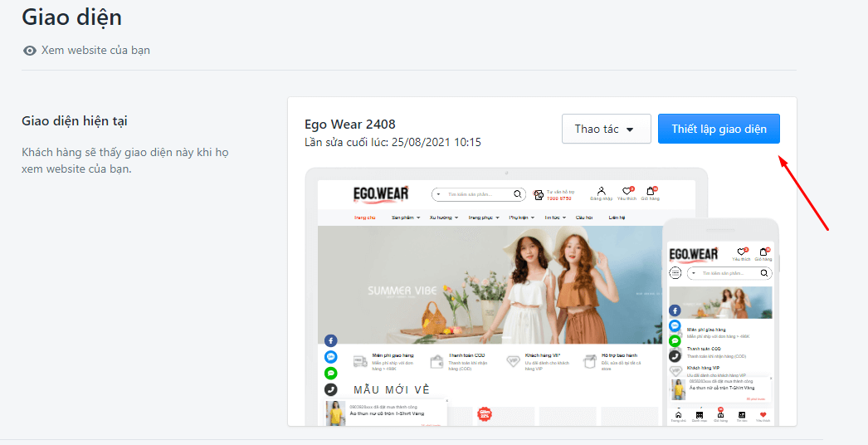This screenshot has height=445, width=868.
Task: Click the Summer Vibe banner in desktop preview
Action: pyautogui.click(x=490, y=285)
